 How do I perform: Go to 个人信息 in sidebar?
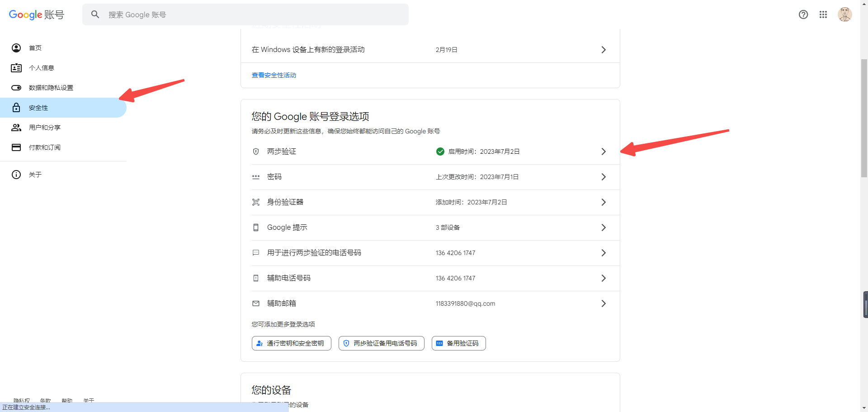[x=63, y=68]
